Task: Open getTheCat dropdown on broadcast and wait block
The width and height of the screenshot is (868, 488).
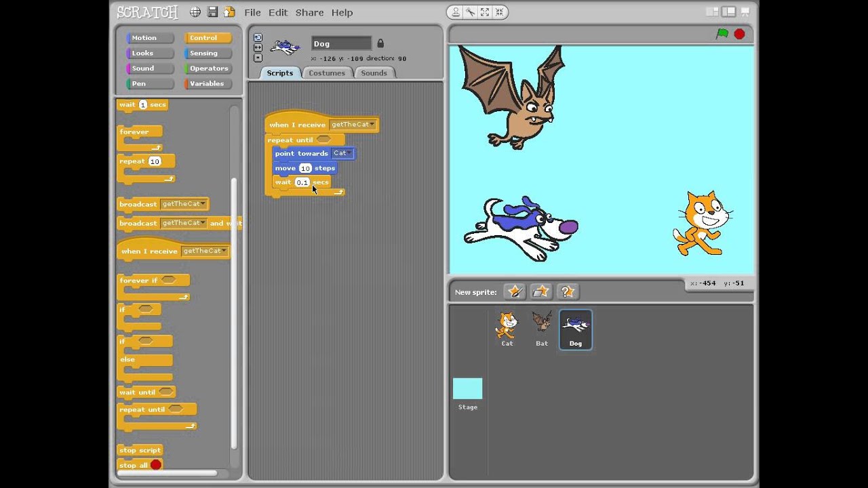Action: tap(183, 223)
